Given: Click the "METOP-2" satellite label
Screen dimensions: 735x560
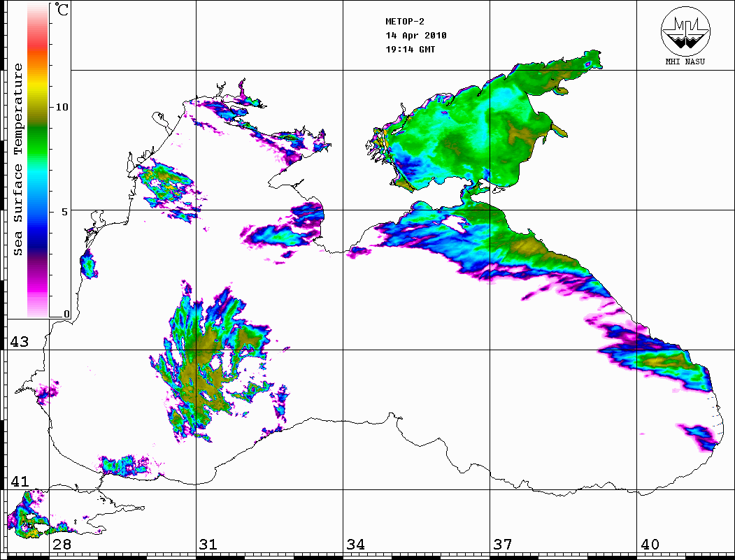Looking at the screenshot, I should click(x=405, y=22).
